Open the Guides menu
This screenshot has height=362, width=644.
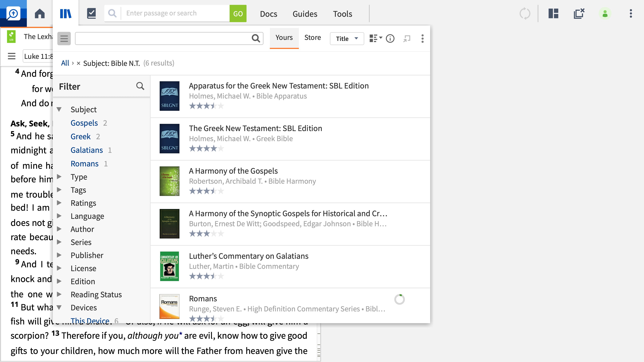[305, 14]
